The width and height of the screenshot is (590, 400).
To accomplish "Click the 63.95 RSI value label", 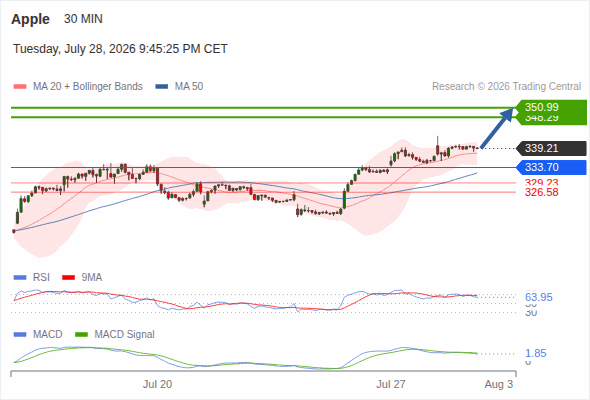I will point(538,297).
